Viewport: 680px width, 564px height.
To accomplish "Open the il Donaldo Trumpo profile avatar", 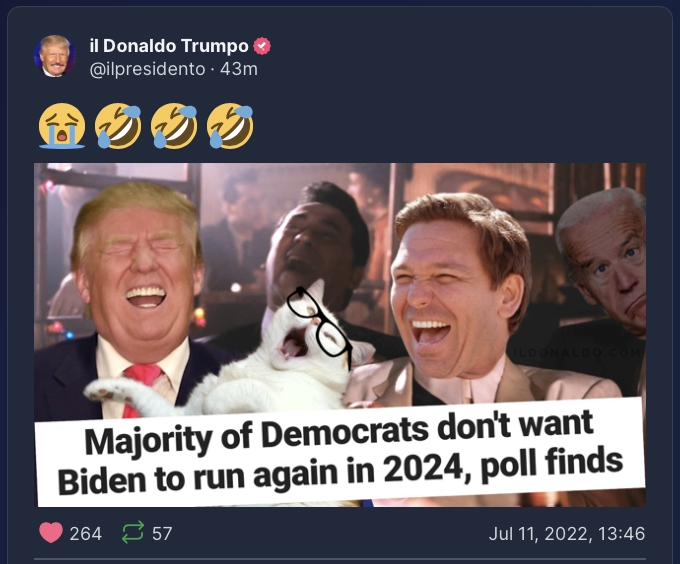I will 55,56.
